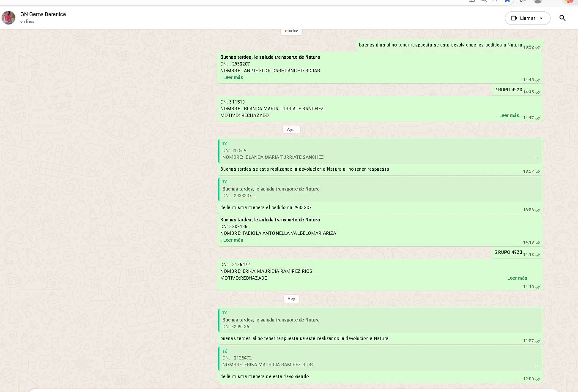Jump to quoted reply containing CN: 3209136

tap(380, 320)
